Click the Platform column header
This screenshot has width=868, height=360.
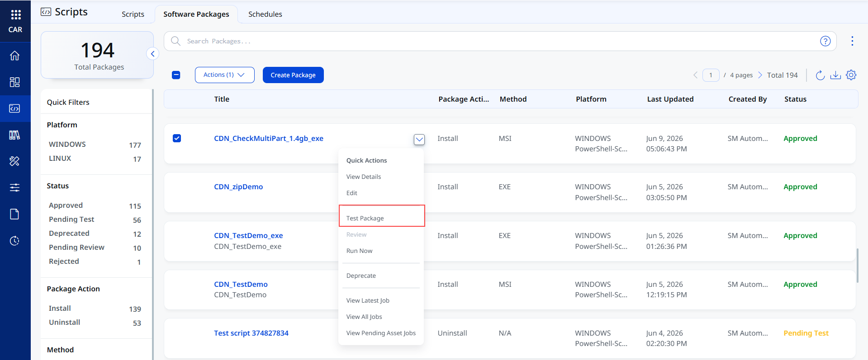tap(591, 99)
